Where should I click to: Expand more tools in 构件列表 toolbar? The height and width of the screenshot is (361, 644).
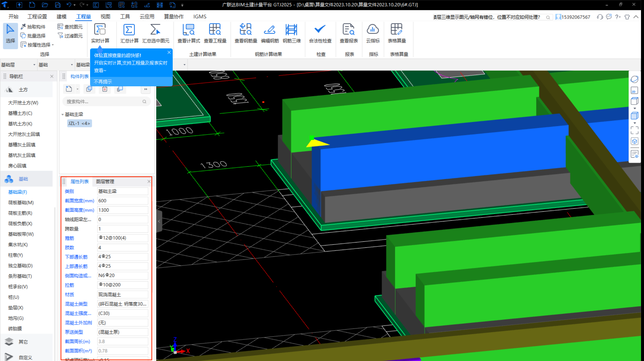point(146,89)
